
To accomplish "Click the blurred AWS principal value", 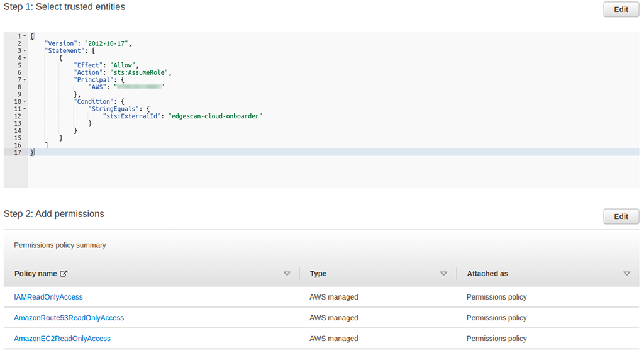I will [139, 87].
